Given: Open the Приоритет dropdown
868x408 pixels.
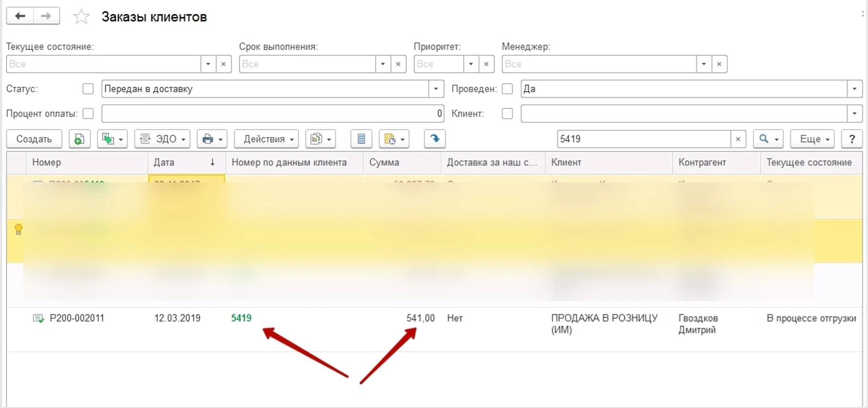Looking at the screenshot, I should pos(471,64).
